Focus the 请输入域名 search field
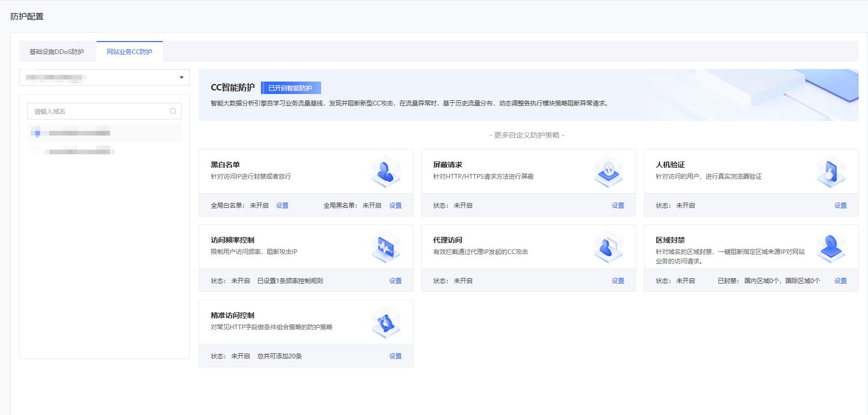 pyautogui.click(x=99, y=111)
